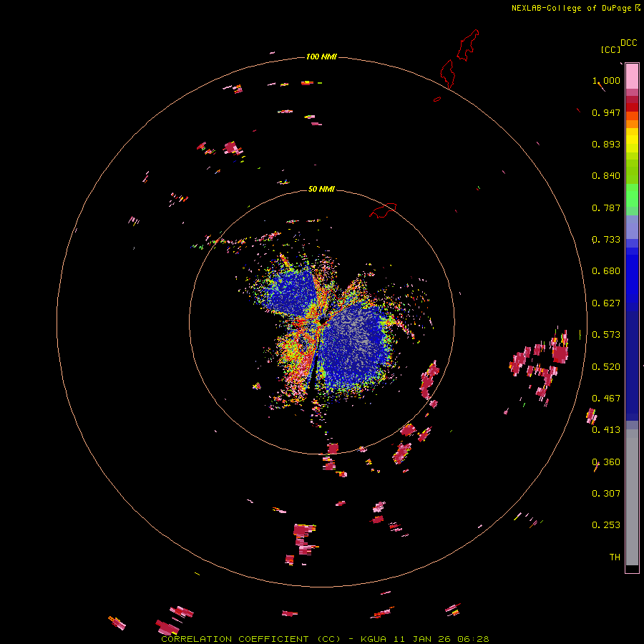644x644 pixels.
Task: Click the 100 NMI range ring label
Action: pos(321,57)
